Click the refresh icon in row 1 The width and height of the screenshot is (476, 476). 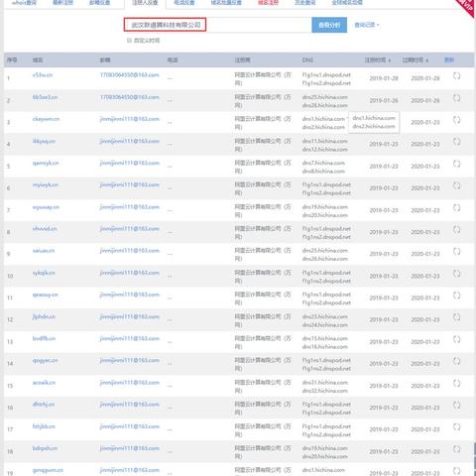[x=456, y=75]
